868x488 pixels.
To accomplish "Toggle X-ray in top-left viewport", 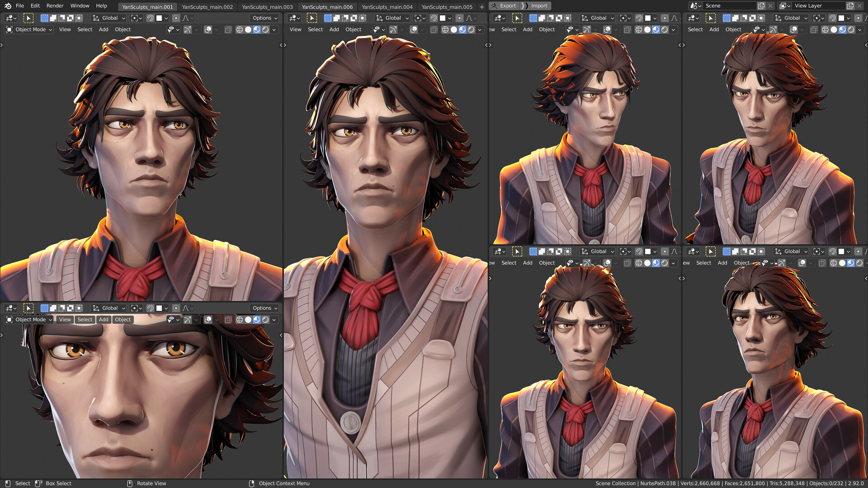I will click(228, 29).
